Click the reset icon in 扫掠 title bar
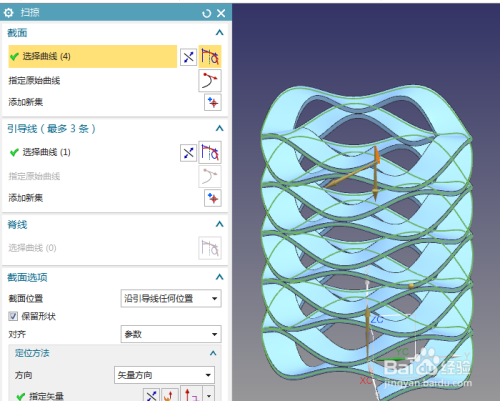The width and height of the screenshot is (500, 401). tap(207, 13)
